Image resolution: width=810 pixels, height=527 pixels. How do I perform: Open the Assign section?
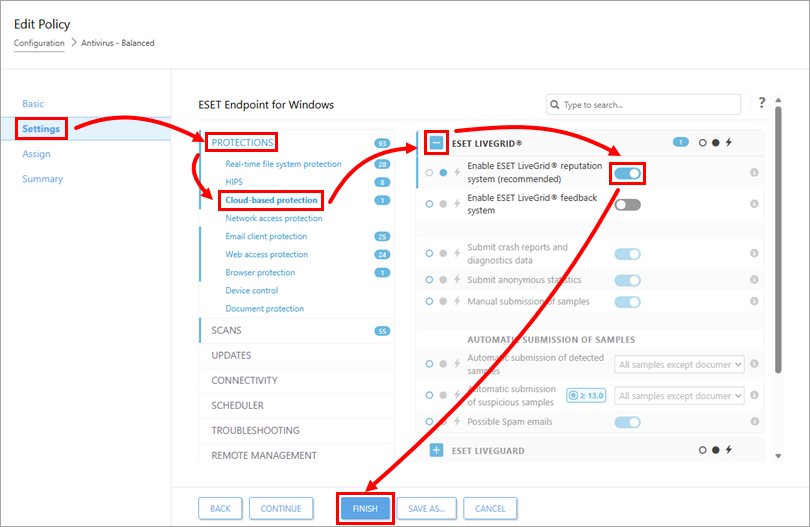pos(36,153)
